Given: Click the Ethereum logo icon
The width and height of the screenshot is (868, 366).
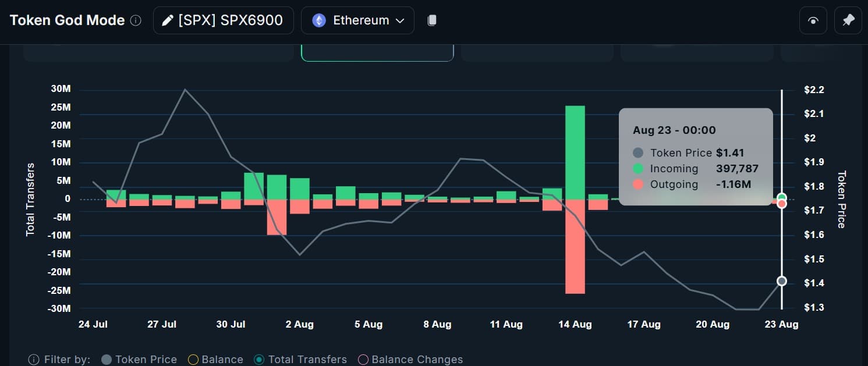Looking at the screenshot, I should coord(319,20).
